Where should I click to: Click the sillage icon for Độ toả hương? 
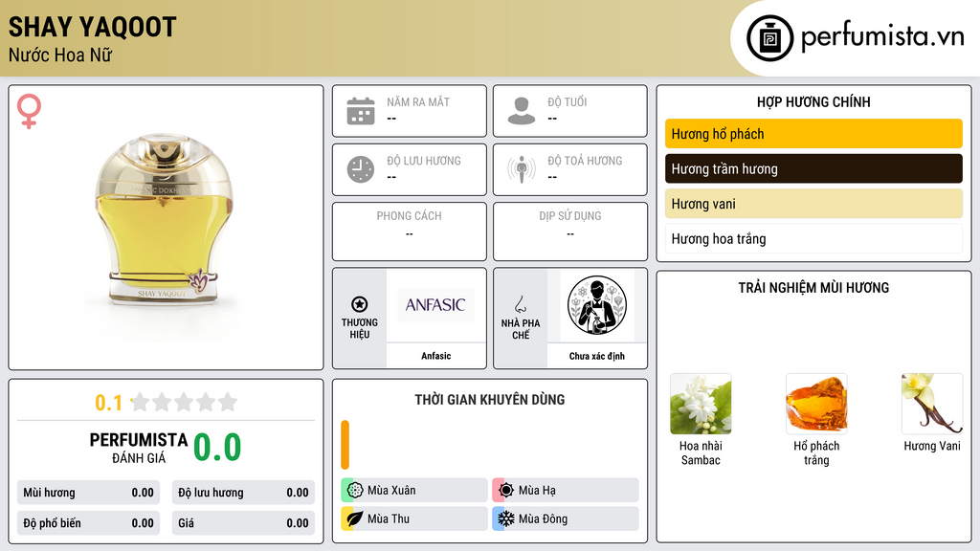[x=522, y=169]
